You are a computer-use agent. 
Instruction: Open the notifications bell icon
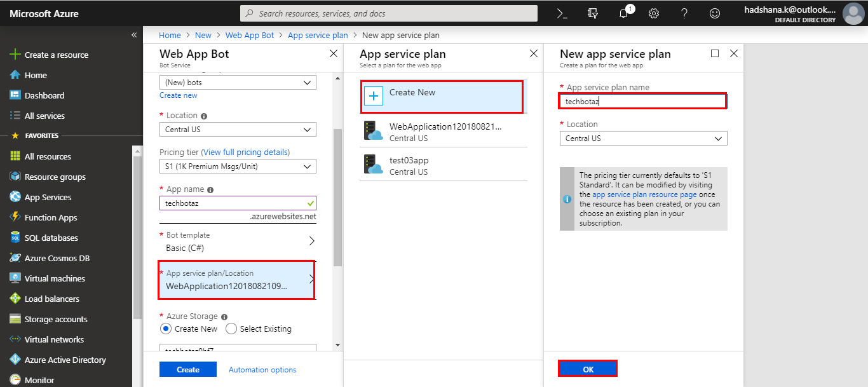point(623,13)
